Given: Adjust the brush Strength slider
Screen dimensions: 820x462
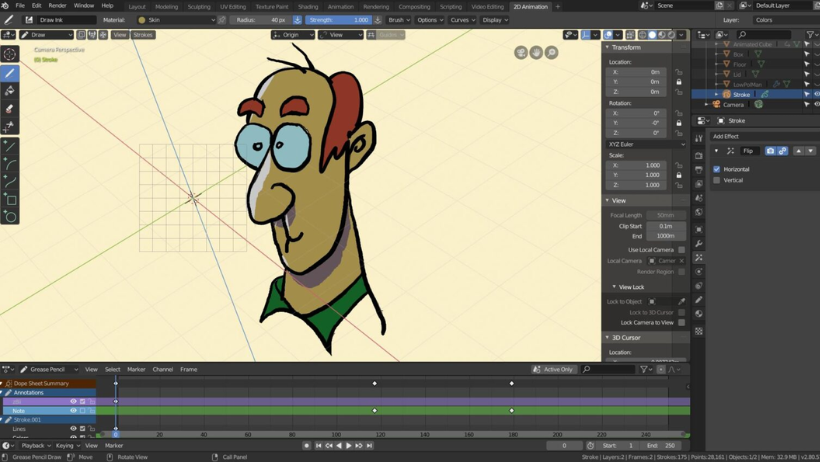Looking at the screenshot, I should point(338,20).
